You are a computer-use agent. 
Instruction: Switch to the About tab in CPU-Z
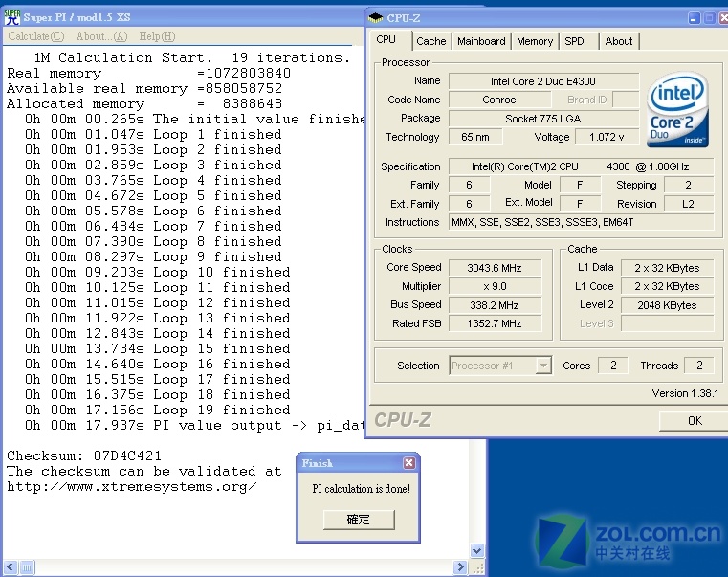619,41
